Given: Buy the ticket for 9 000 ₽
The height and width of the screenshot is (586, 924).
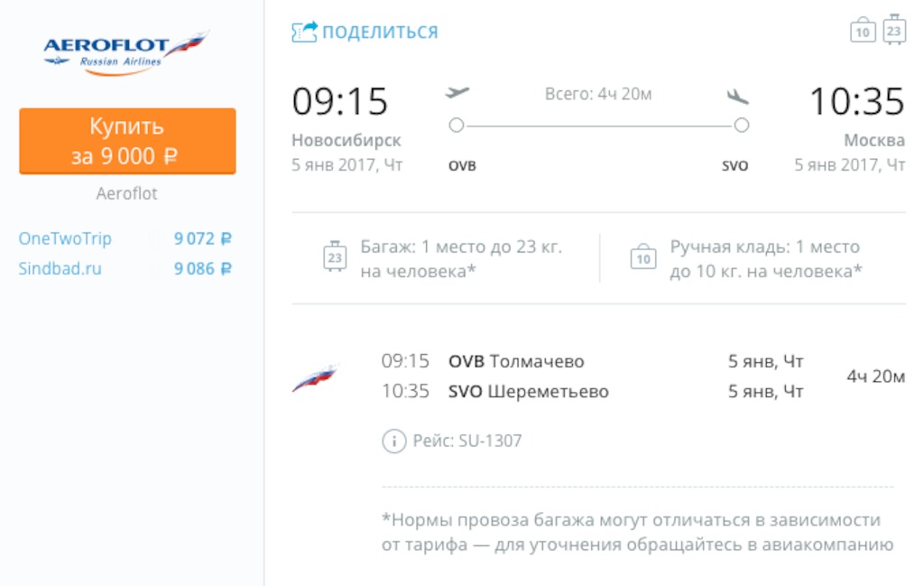Looking at the screenshot, I should [127, 141].
